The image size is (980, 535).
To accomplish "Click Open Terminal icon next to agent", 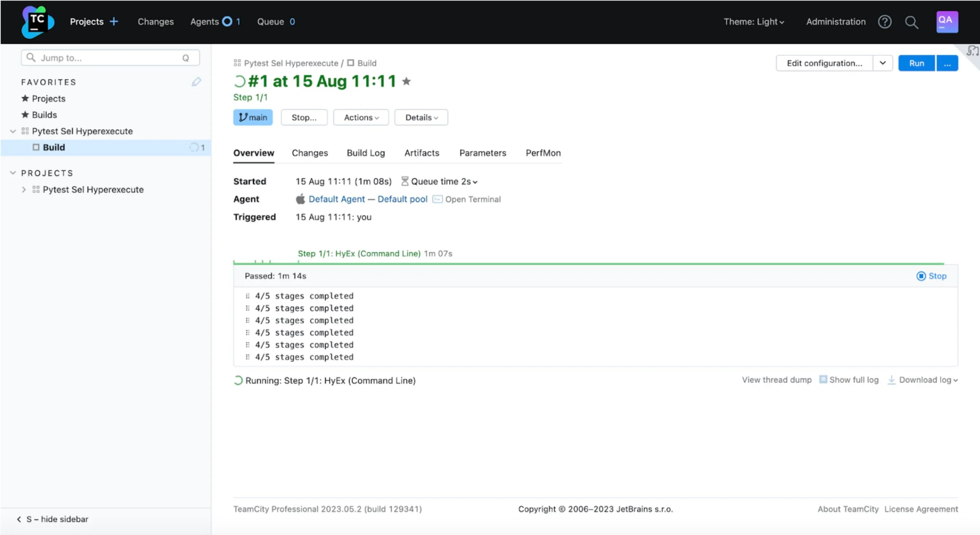I will tap(437, 199).
